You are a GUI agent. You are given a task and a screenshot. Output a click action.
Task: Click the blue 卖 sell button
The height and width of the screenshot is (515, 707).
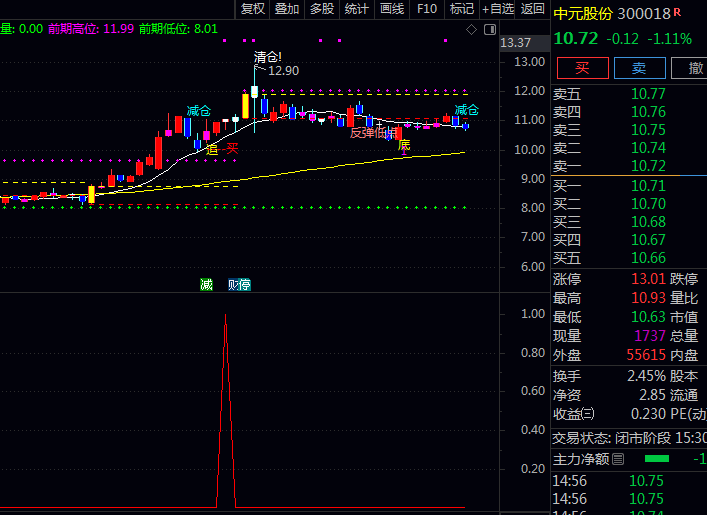(639, 68)
